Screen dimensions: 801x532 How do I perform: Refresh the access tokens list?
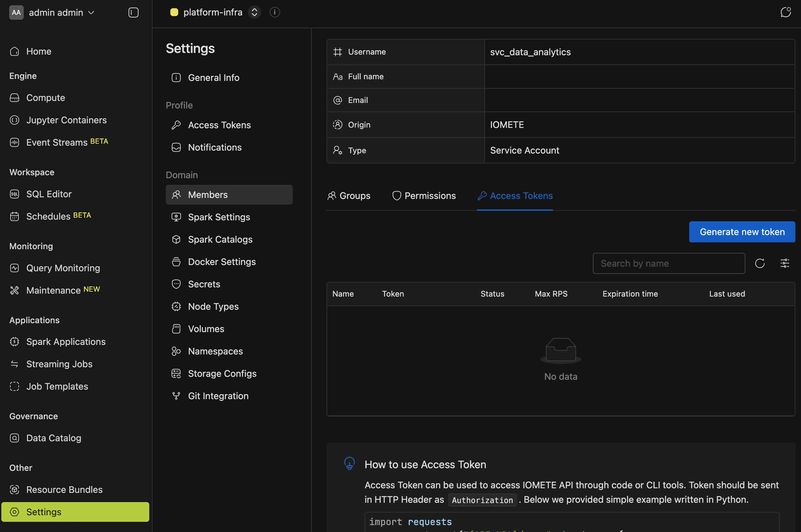tap(760, 263)
